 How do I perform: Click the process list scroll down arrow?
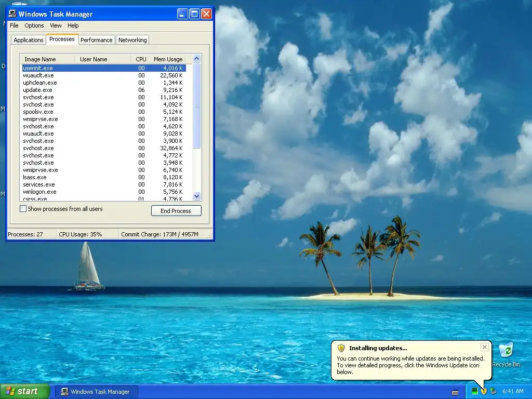click(197, 196)
